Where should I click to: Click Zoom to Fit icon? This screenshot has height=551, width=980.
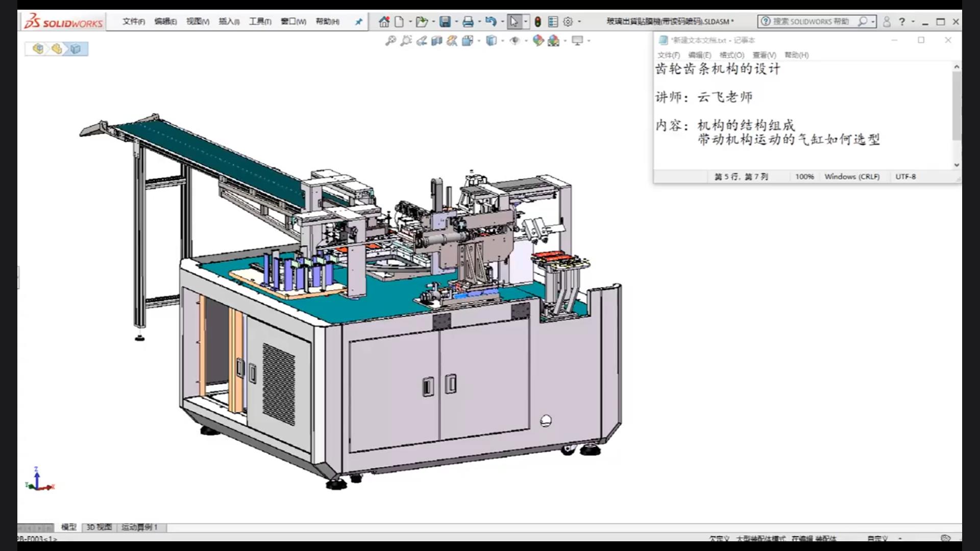[x=390, y=40]
